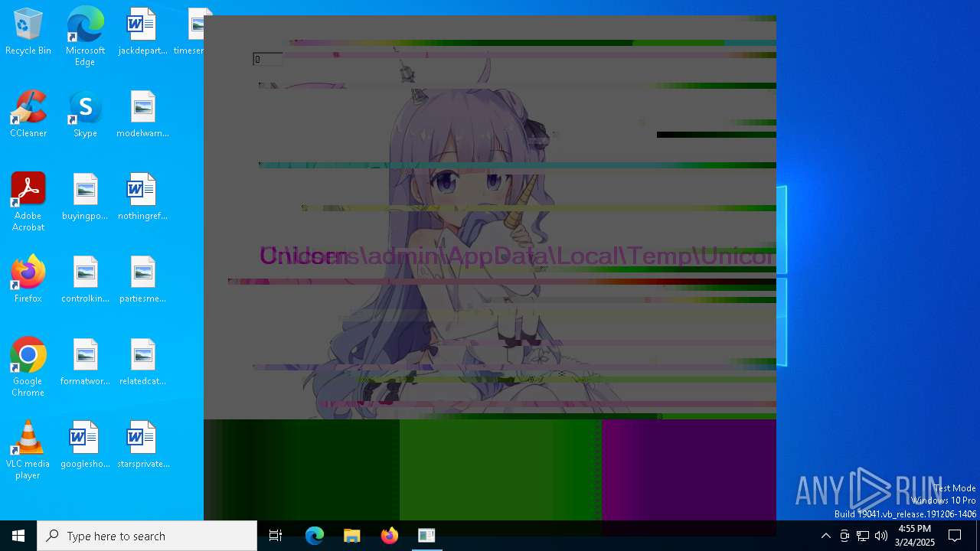Select the googlesho Word document

pyautogui.click(x=85, y=445)
